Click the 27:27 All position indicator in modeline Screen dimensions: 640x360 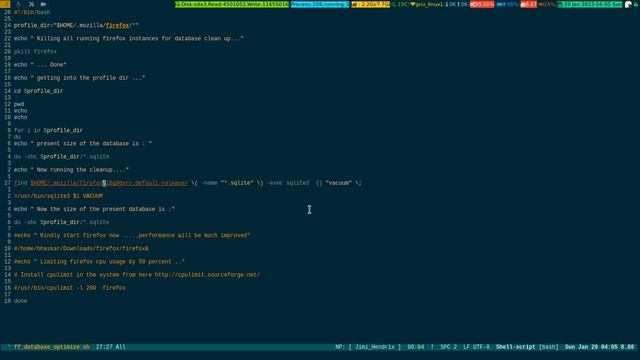111,347
